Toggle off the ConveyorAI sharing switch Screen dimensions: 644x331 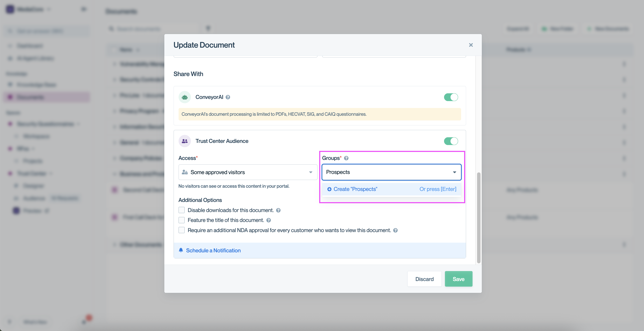(x=451, y=97)
